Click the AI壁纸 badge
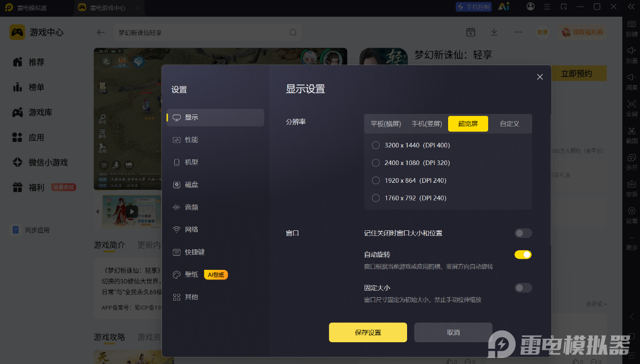 [216, 274]
